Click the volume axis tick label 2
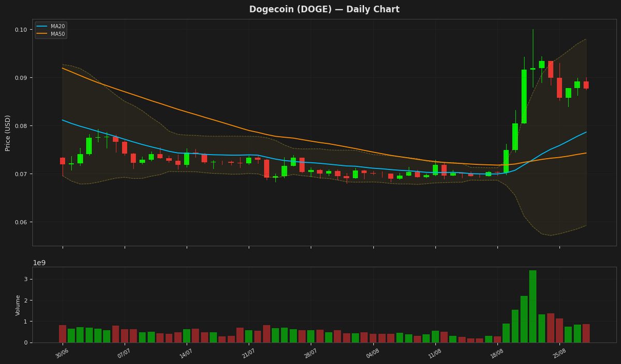The height and width of the screenshot is (364, 621). (25, 300)
